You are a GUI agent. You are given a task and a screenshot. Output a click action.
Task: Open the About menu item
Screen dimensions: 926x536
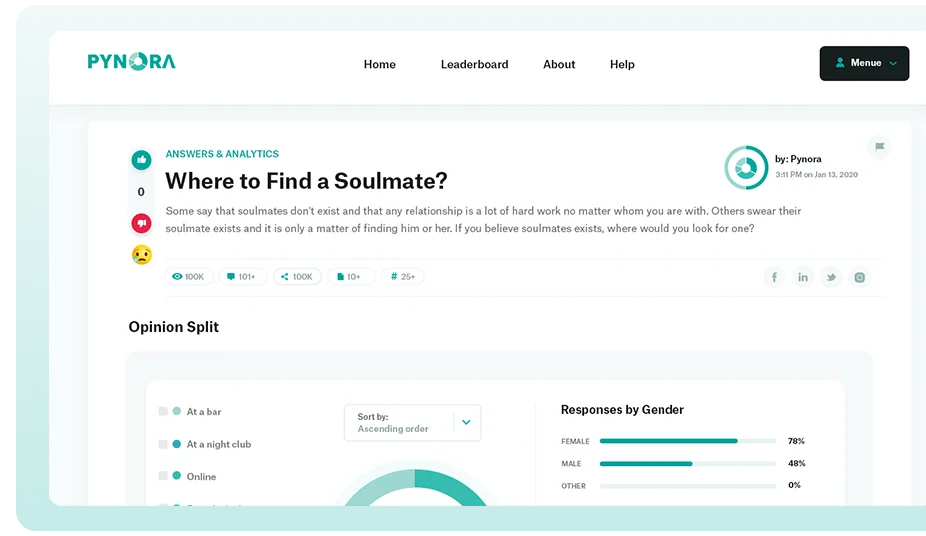559,64
